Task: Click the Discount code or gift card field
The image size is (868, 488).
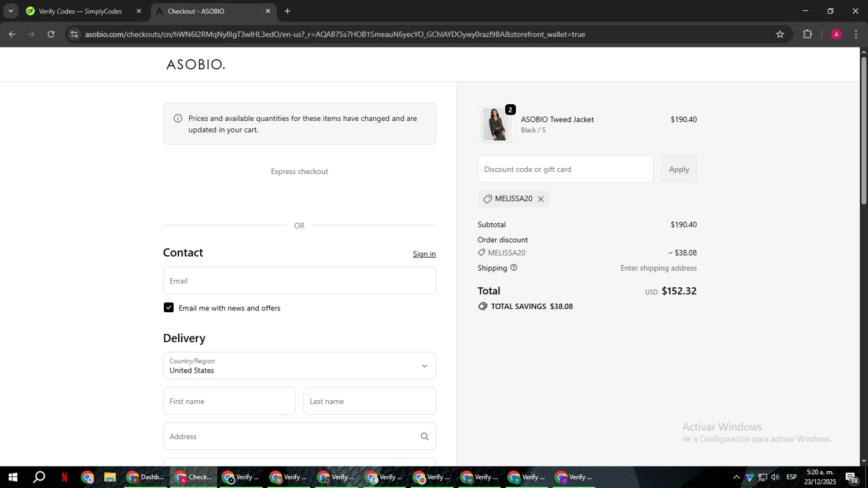Action: pyautogui.click(x=565, y=169)
